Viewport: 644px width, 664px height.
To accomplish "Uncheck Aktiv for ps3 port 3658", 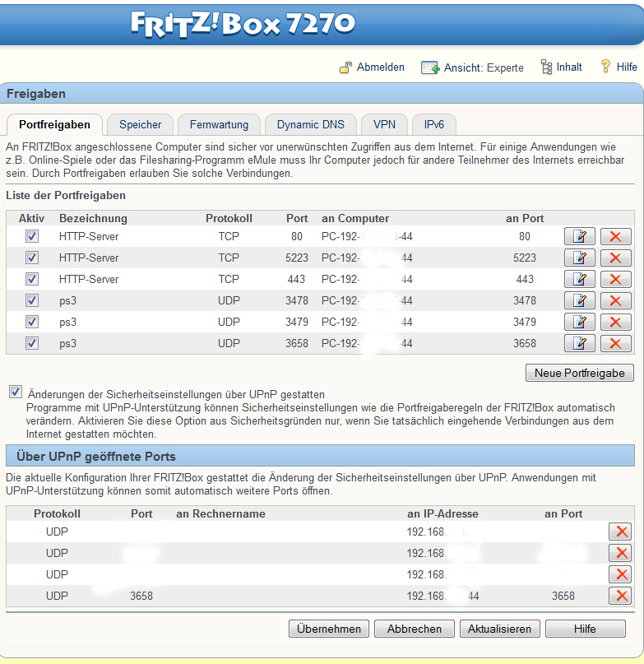I will point(32,343).
